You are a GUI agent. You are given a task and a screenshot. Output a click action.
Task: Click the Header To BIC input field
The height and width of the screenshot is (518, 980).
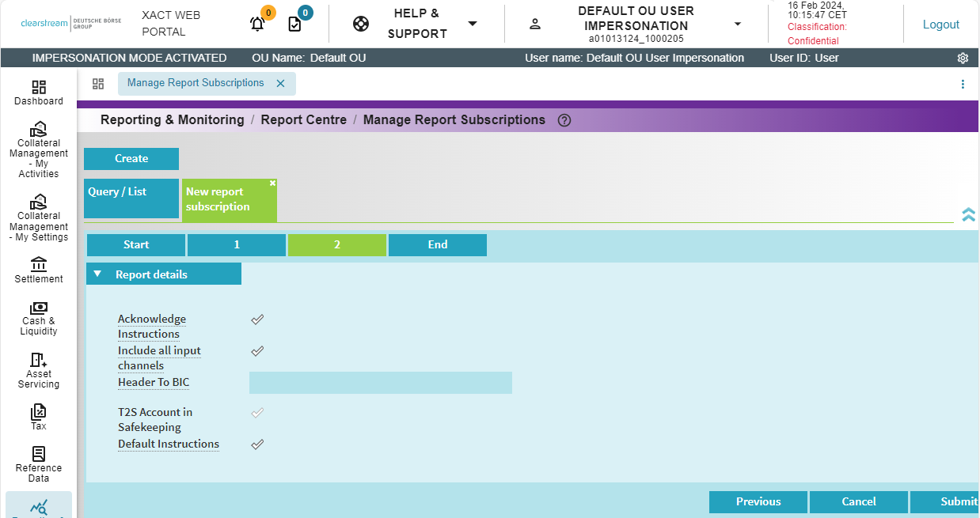380,382
